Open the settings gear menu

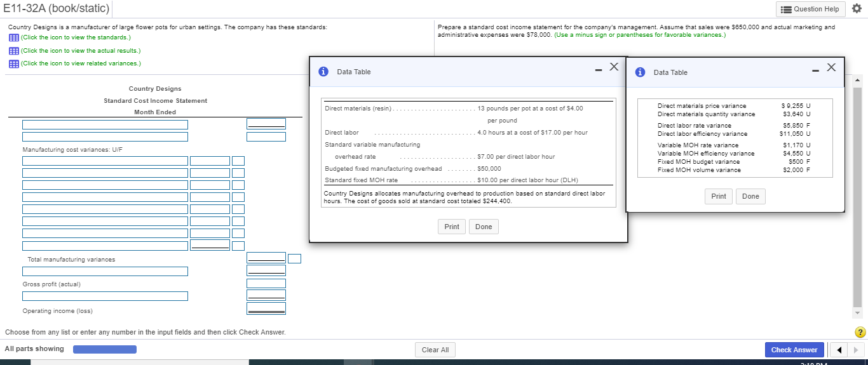[857, 9]
